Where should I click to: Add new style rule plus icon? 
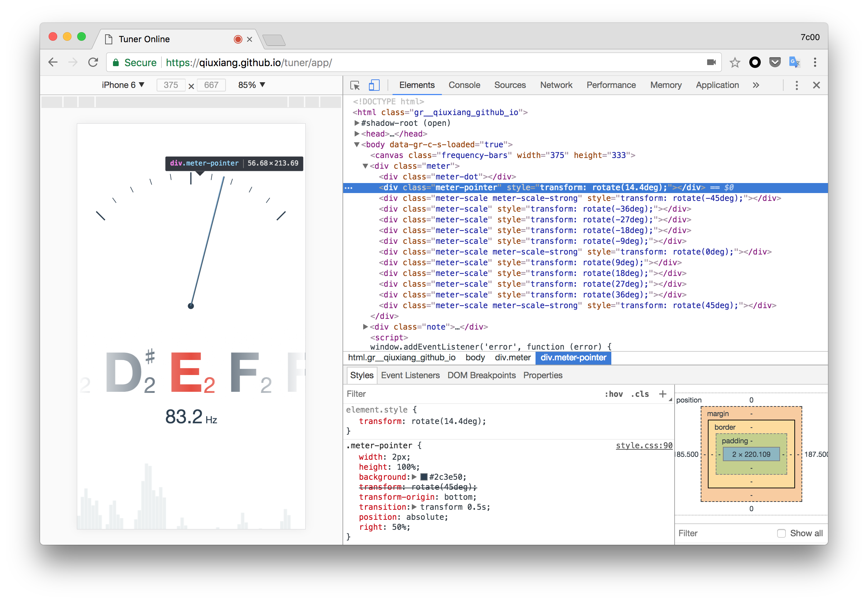point(662,394)
